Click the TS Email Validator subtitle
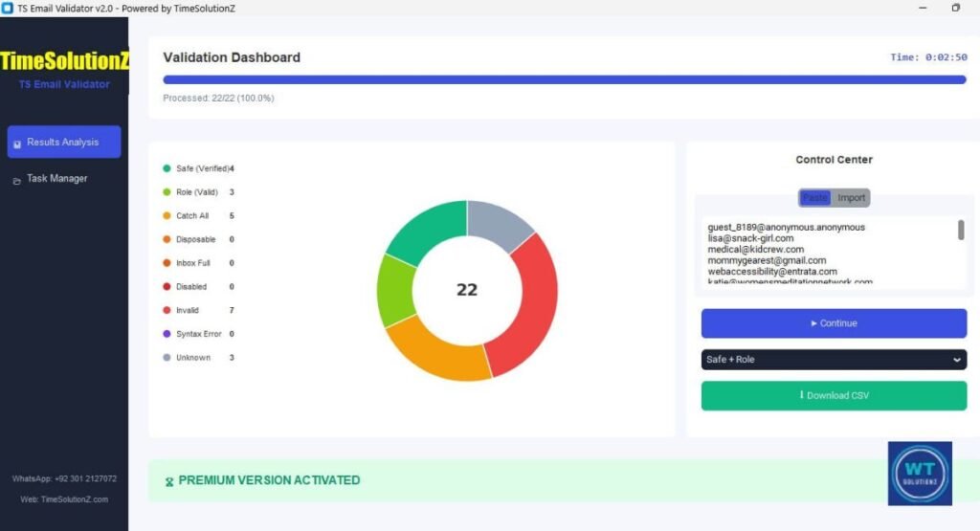This screenshot has width=980, height=531. pyautogui.click(x=64, y=84)
